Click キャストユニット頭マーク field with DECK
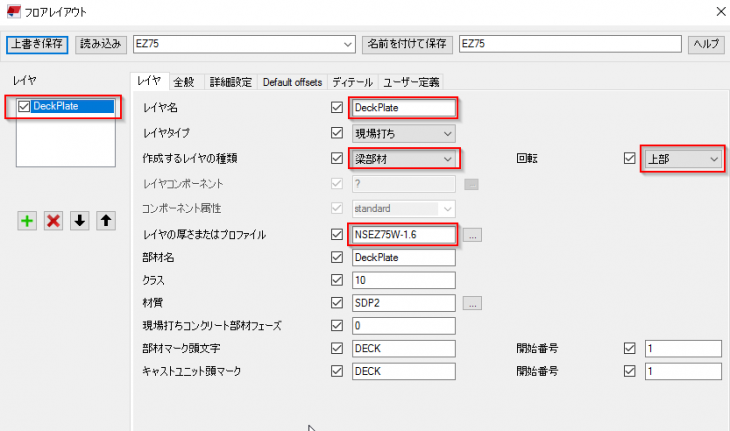The height and width of the screenshot is (431, 730). click(404, 371)
